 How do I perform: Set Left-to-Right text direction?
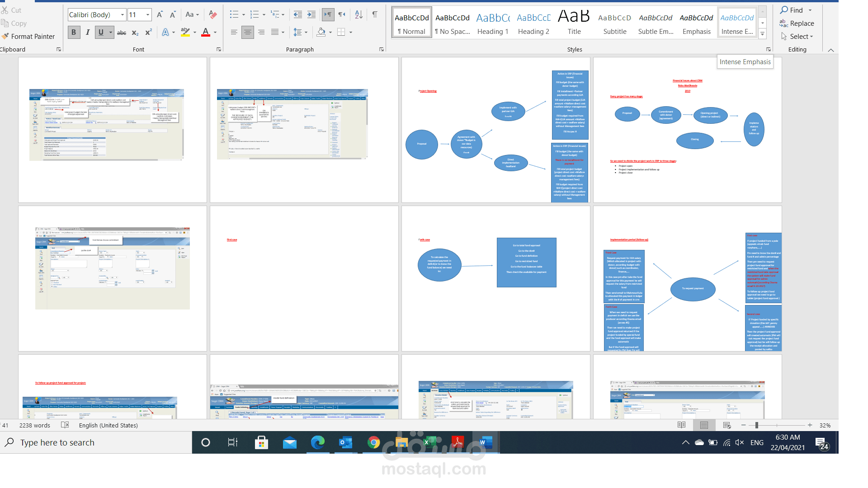[328, 14]
